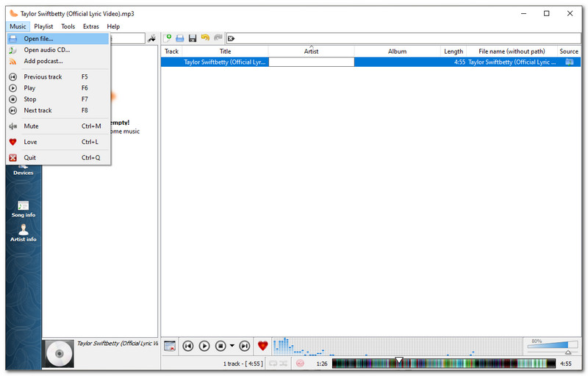Open the stop button dropdown arrow

(x=232, y=346)
